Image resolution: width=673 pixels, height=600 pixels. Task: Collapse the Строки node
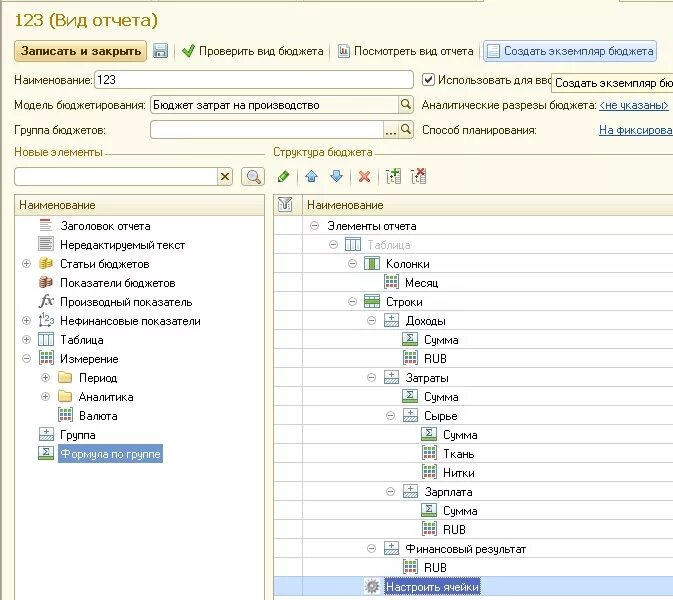click(x=352, y=302)
